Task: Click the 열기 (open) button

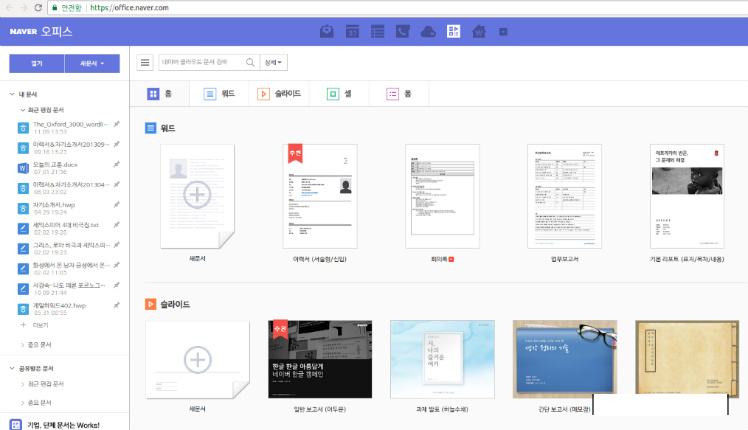Action: [x=37, y=63]
